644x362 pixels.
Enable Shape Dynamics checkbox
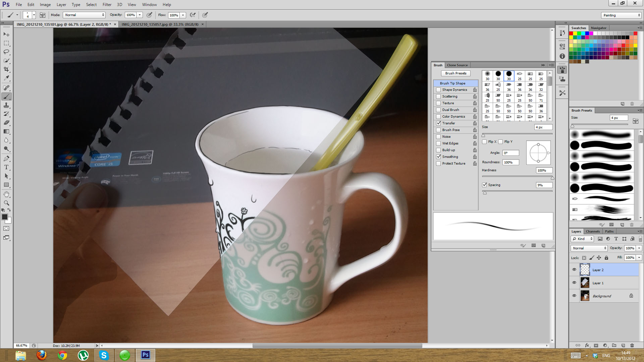[438, 90]
